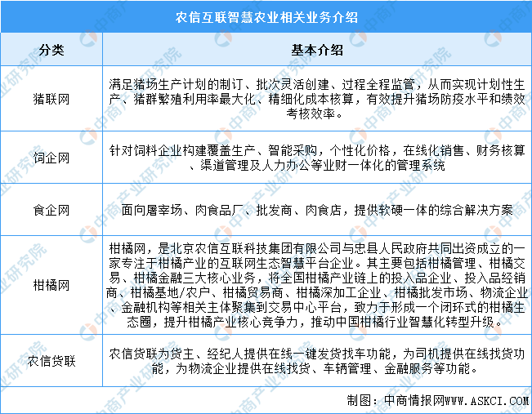The image size is (532, 414).
Task: Click the table title 农信互联智慧农业相关业务介绍
Action: pyautogui.click(x=266, y=17)
